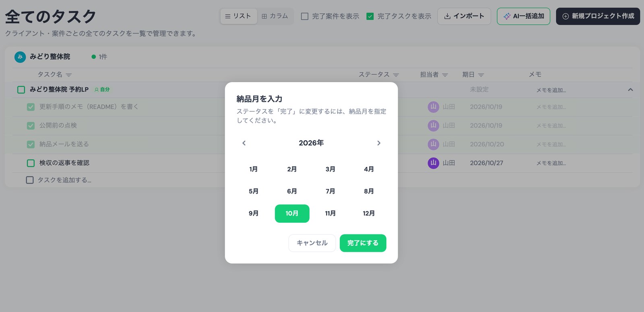The image size is (644, 312).
Task: Click the 自分 person badge on project row
Action: click(x=102, y=90)
